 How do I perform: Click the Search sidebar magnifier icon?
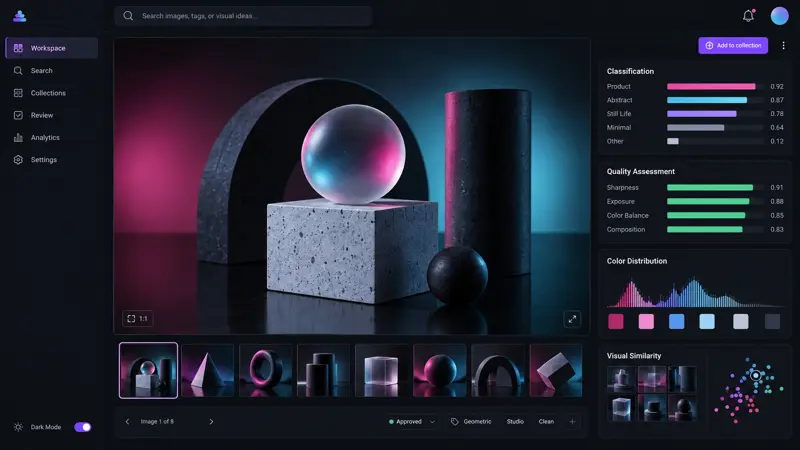[x=18, y=70]
